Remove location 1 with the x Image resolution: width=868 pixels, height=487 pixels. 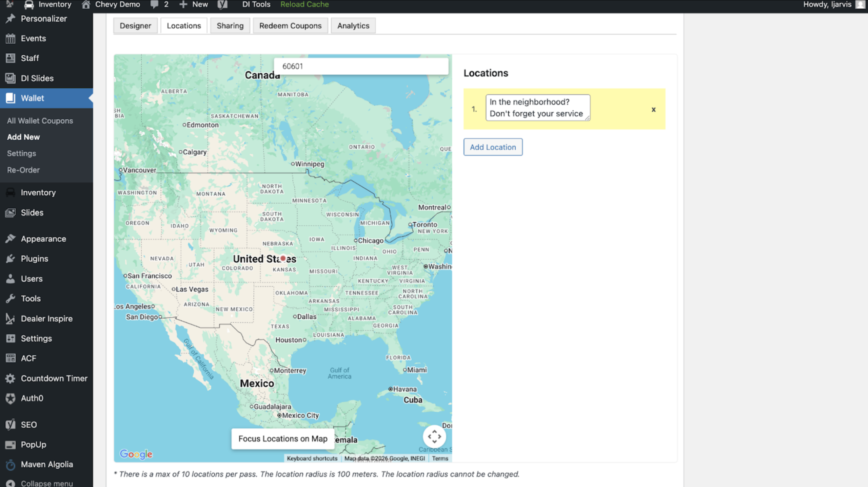653,109
